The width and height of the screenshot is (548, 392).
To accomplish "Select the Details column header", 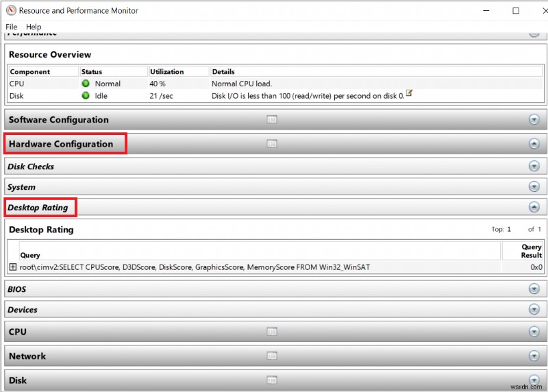I will tap(377, 72).
